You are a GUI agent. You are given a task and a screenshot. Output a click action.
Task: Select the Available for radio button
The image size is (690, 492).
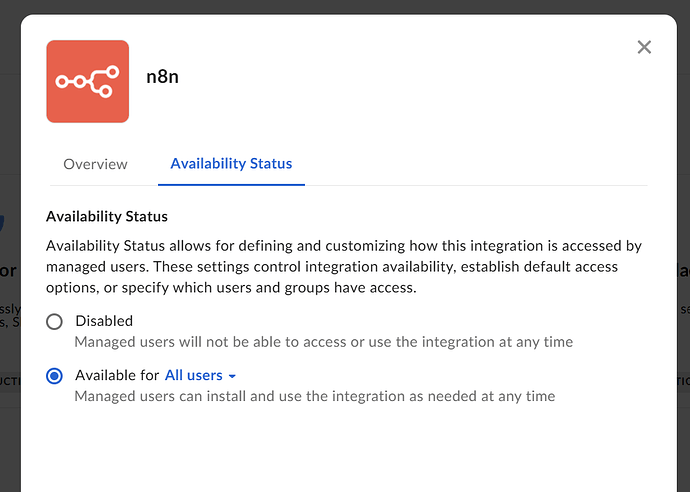click(55, 376)
